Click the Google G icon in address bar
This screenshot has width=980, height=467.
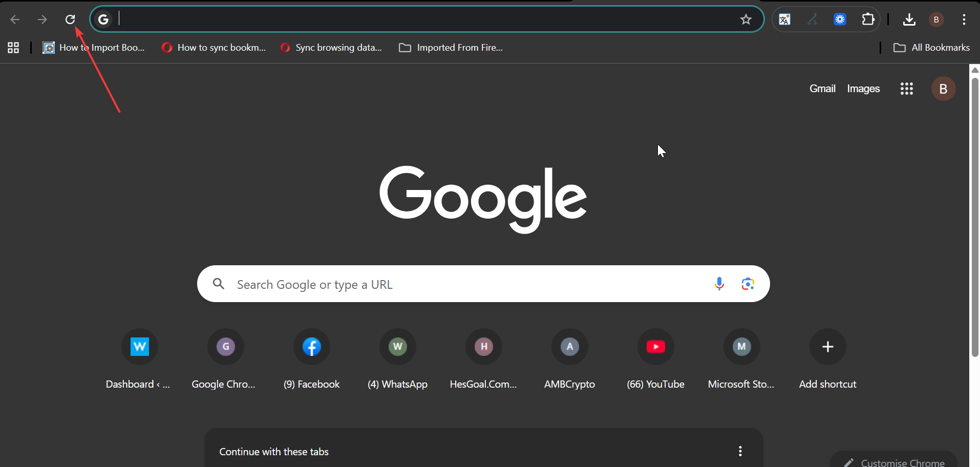point(103,19)
